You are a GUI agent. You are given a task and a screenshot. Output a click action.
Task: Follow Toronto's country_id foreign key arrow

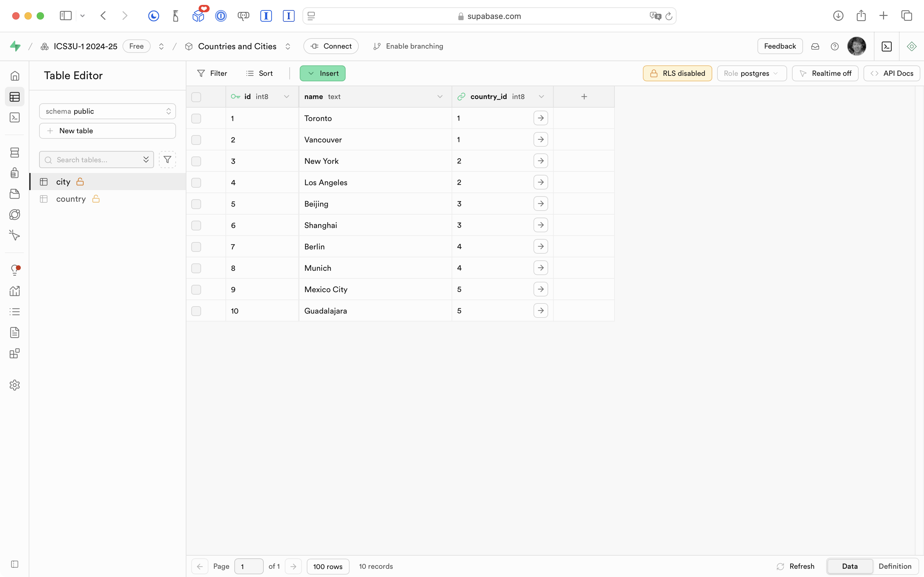pyautogui.click(x=540, y=118)
